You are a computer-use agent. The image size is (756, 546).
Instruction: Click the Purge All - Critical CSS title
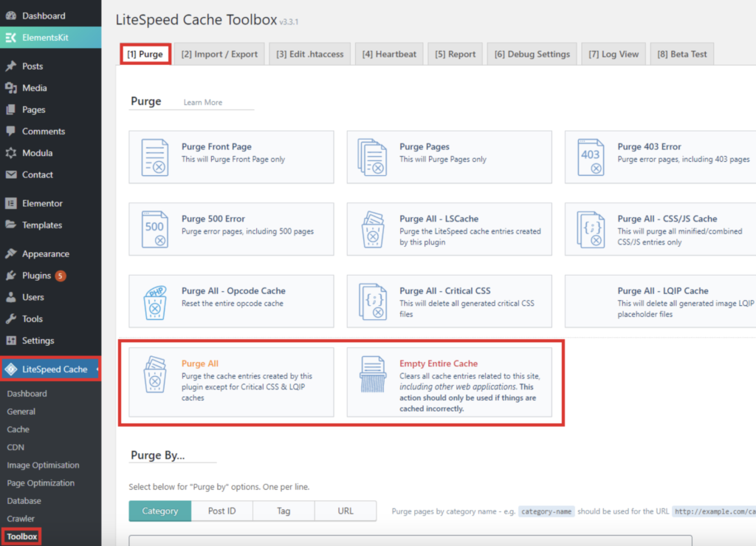coord(445,291)
